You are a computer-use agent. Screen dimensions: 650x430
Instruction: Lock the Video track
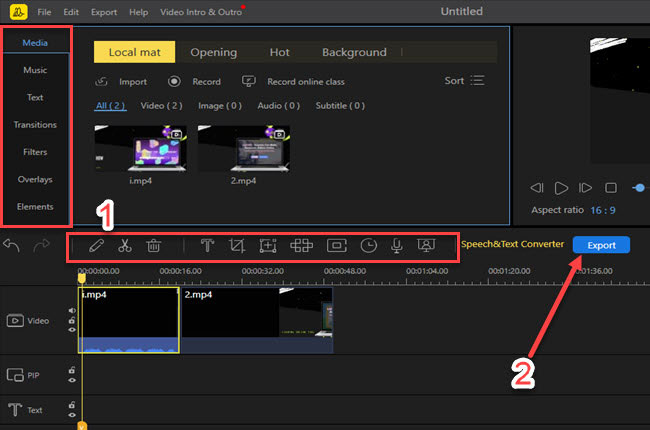[x=72, y=320]
